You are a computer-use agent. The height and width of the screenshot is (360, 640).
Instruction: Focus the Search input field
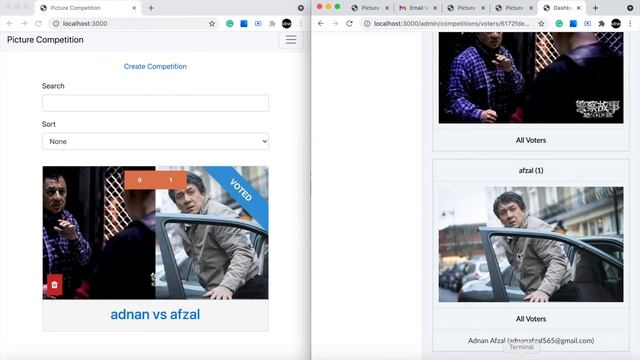coord(155,103)
